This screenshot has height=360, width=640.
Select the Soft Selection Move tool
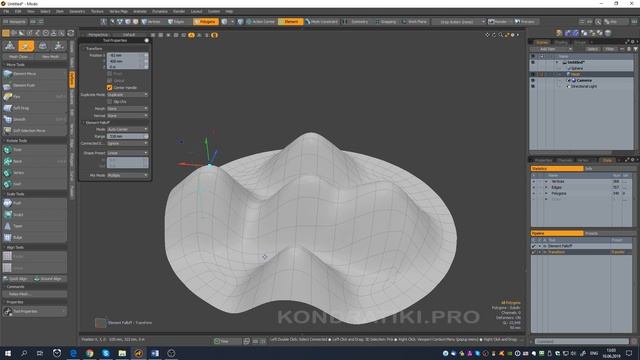coord(35,131)
